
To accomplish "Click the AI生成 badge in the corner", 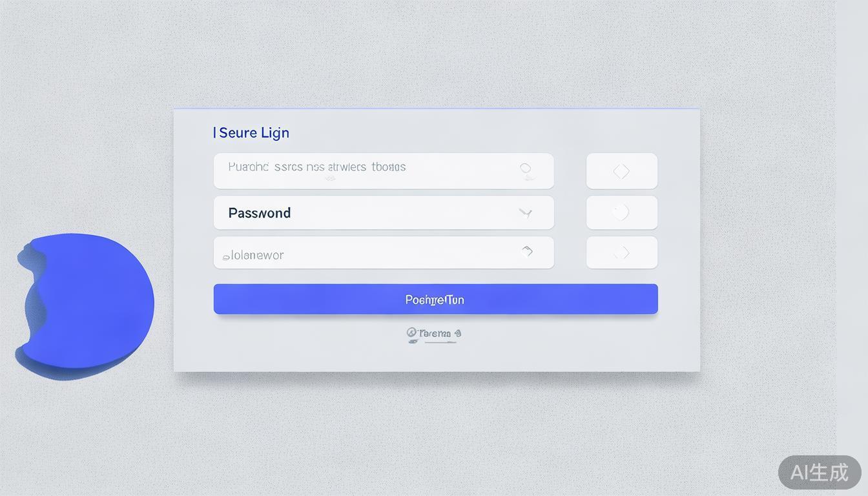I will [819, 472].
